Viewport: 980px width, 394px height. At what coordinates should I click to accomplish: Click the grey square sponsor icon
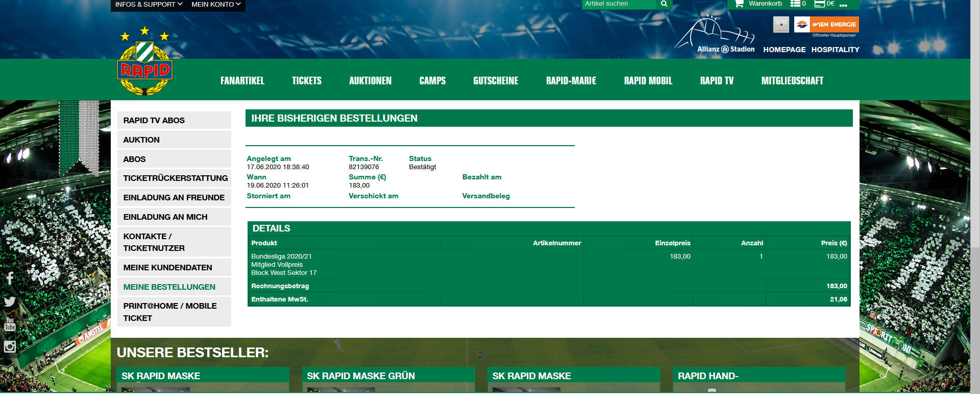click(781, 25)
